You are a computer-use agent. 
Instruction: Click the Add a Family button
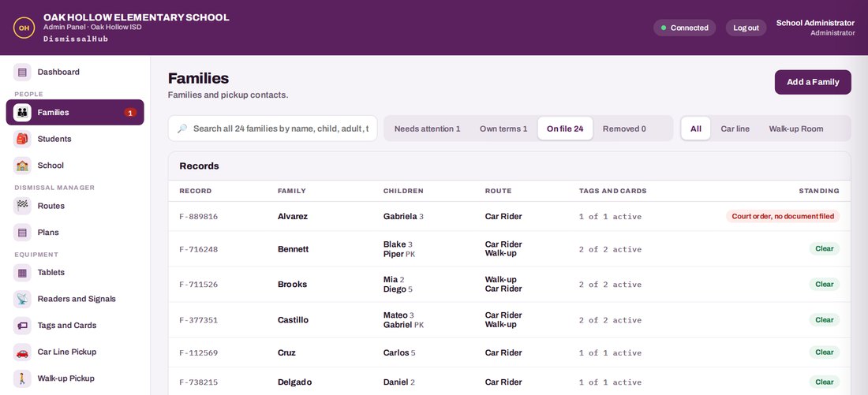[x=813, y=83]
